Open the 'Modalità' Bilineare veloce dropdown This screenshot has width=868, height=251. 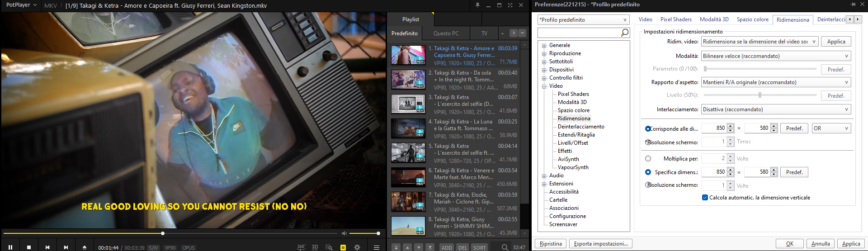point(776,56)
